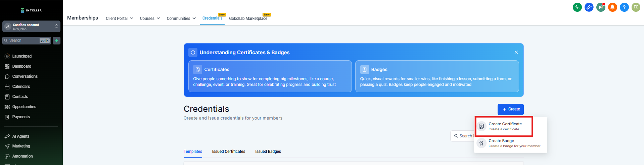Click the blue AI sparkle icon in header
The width and height of the screenshot is (644, 165).
tap(589, 7)
